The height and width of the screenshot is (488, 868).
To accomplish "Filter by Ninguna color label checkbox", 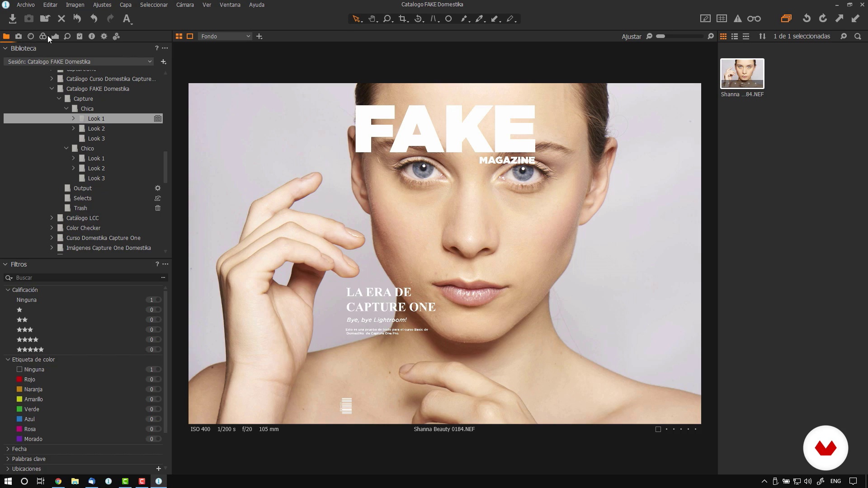I will tap(19, 369).
